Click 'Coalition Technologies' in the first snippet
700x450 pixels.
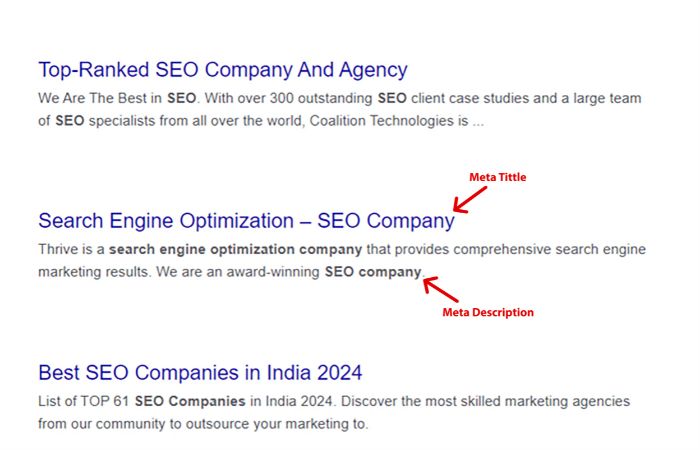383,122
